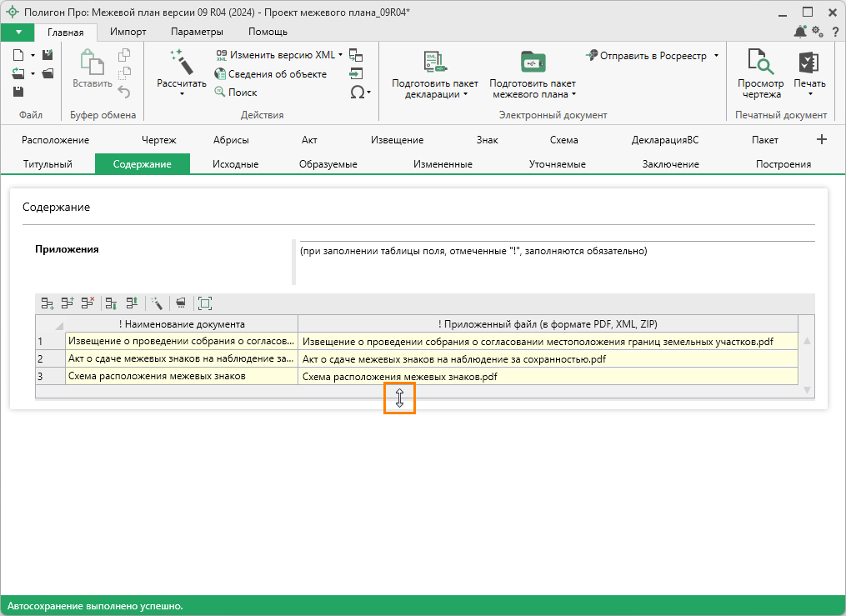Open settings gear in title area

[x=817, y=32]
